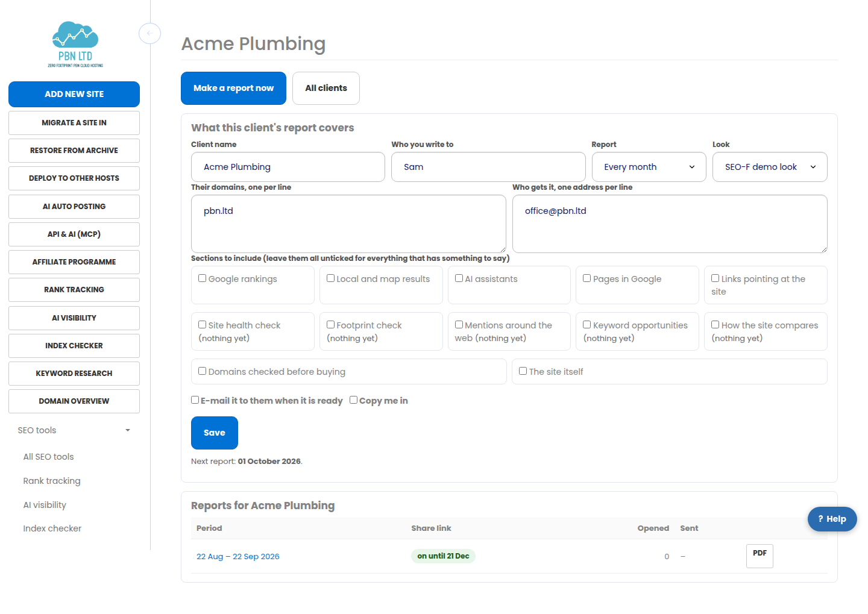Go to AI VISIBILITY button
This screenshot has width=868, height=614.
[x=74, y=318]
